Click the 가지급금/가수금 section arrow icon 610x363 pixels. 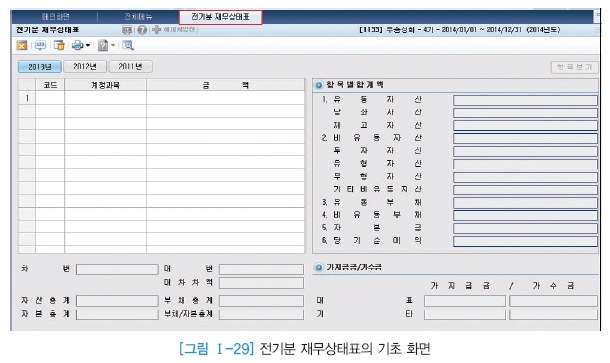click(319, 267)
